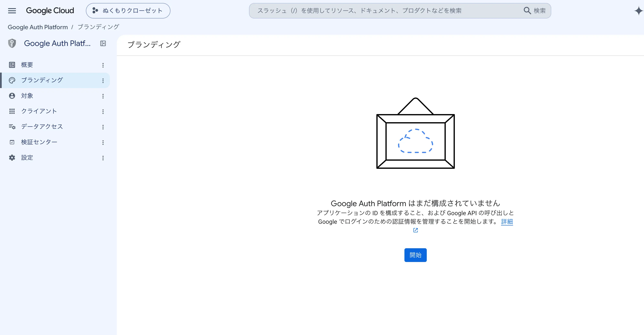Click the 'はまだ構成されていません' heading text
This screenshot has height=335, width=644.
[454, 204]
